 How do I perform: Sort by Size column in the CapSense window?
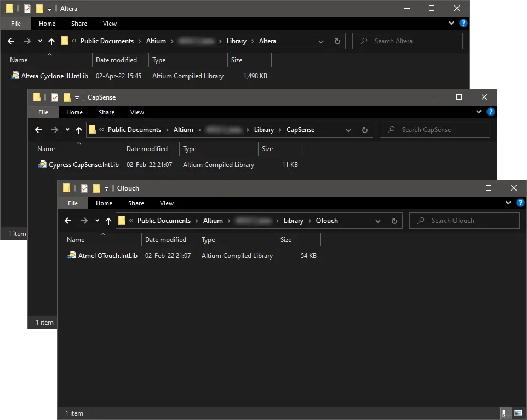(280, 149)
